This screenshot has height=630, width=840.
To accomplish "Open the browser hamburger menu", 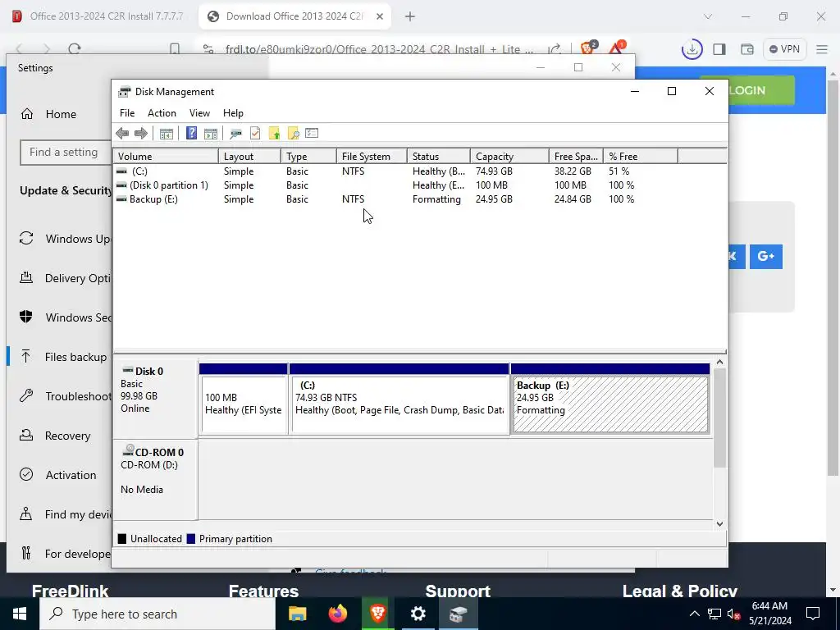I will (x=822, y=49).
